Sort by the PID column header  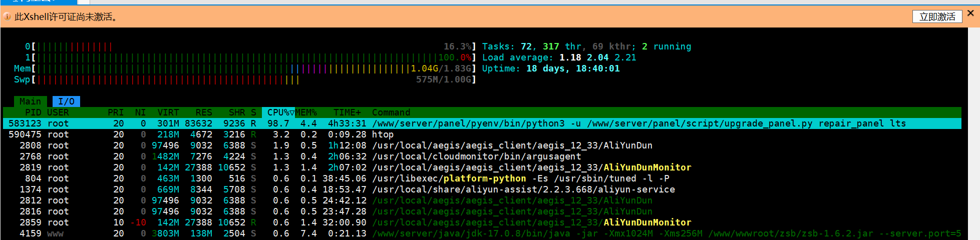(33, 112)
